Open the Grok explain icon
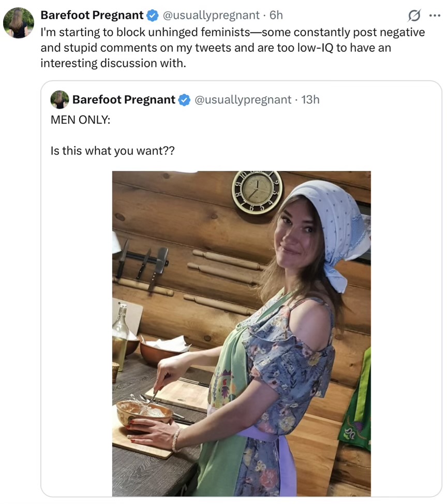 (414, 16)
